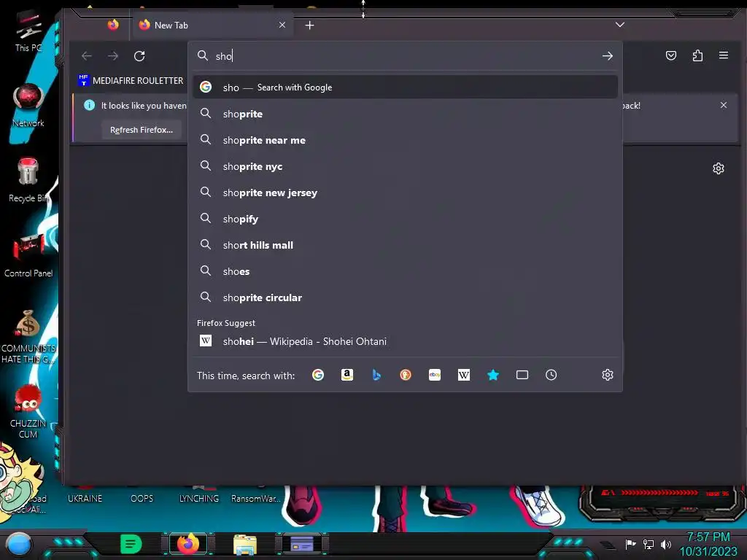Open the Recycle Bin desktop icon
Screen dimensions: 747x560
point(28,180)
